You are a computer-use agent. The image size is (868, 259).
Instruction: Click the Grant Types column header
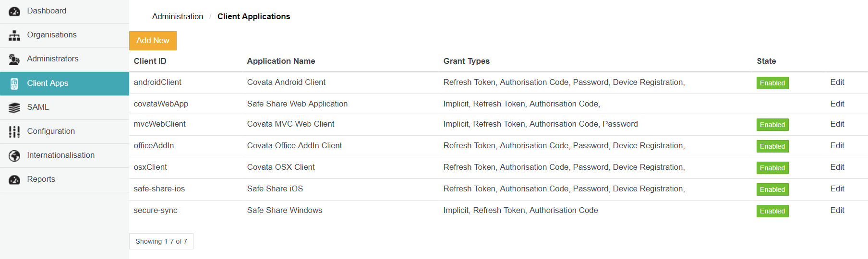pos(466,61)
